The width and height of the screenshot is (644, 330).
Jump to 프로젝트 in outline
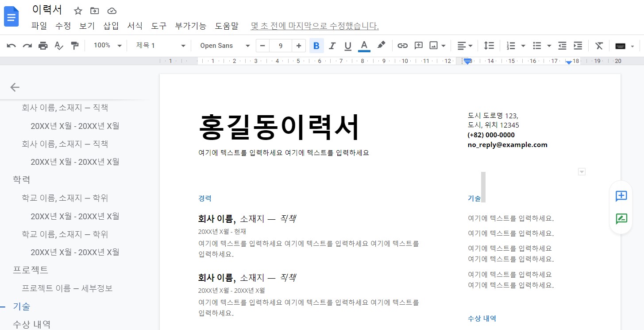coord(31,270)
